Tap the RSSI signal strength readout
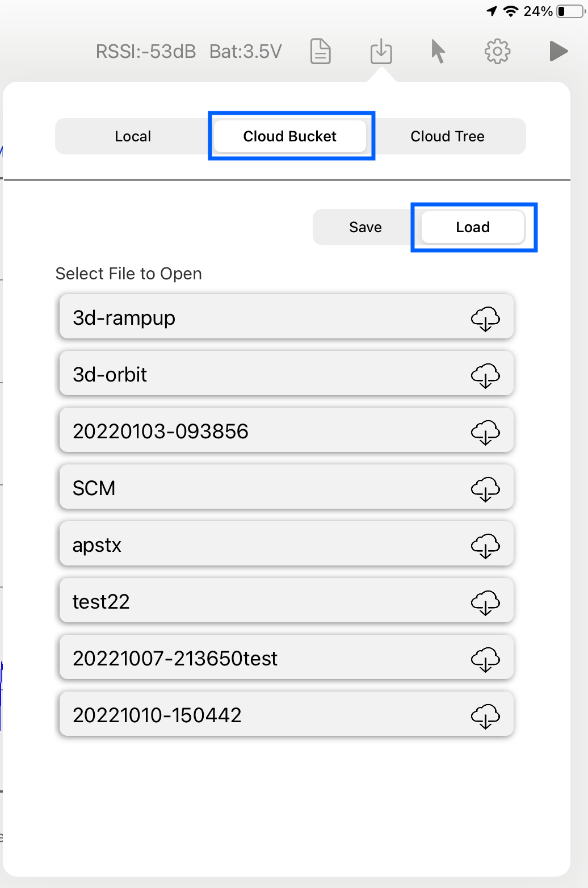 (x=146, y=52)
